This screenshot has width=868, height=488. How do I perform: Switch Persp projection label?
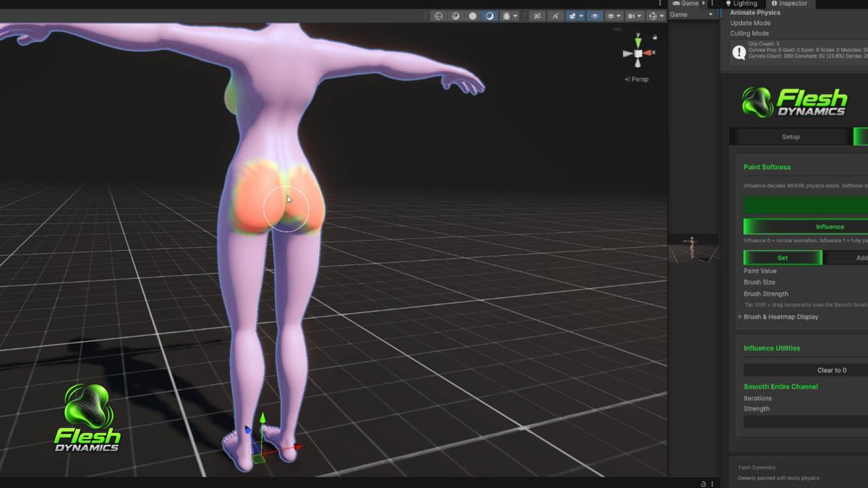click(x=637, y=80)
